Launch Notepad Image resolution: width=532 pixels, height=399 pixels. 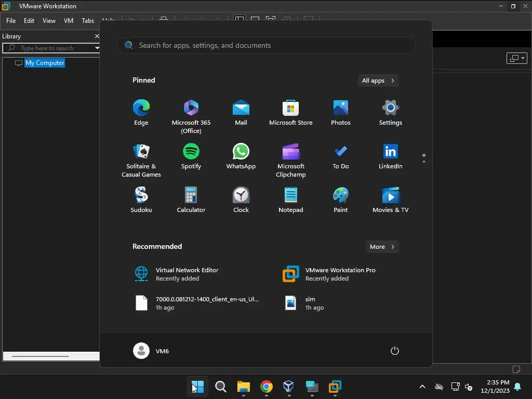click(291, 200)
